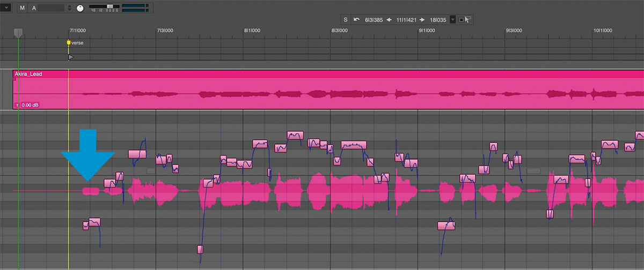Select the lowest pitch segment near 7|3
Viewport: 644px width, 270px height.
coord(200,249)
